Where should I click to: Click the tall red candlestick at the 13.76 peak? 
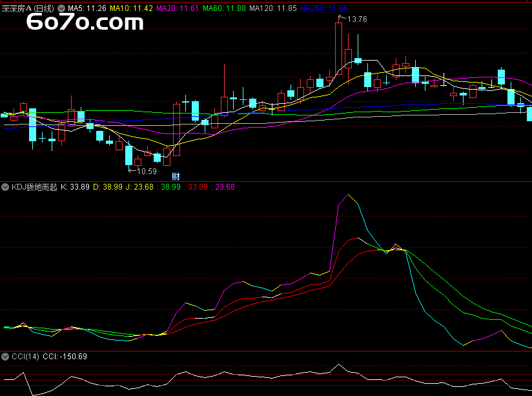point(338,48)
